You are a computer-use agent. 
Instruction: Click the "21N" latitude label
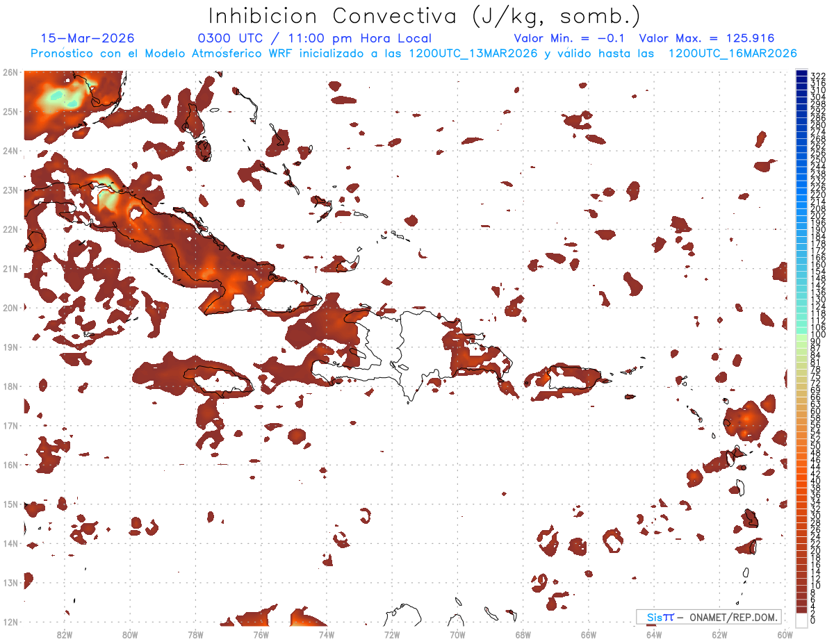pos(10,268)
